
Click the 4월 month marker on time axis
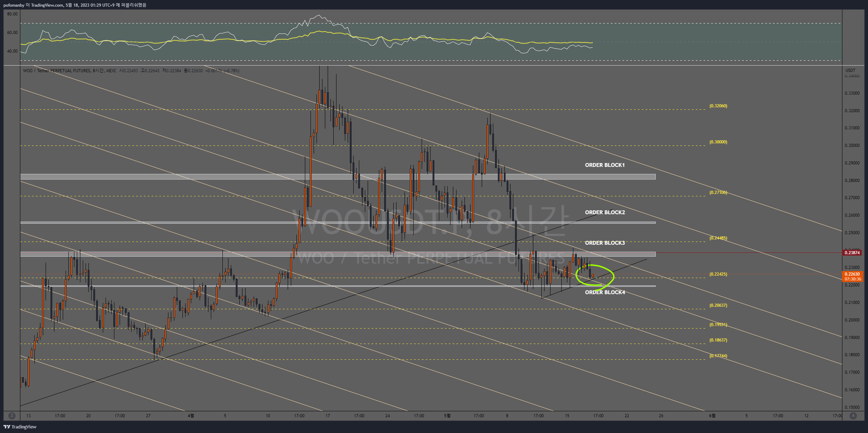pos(191,415)
